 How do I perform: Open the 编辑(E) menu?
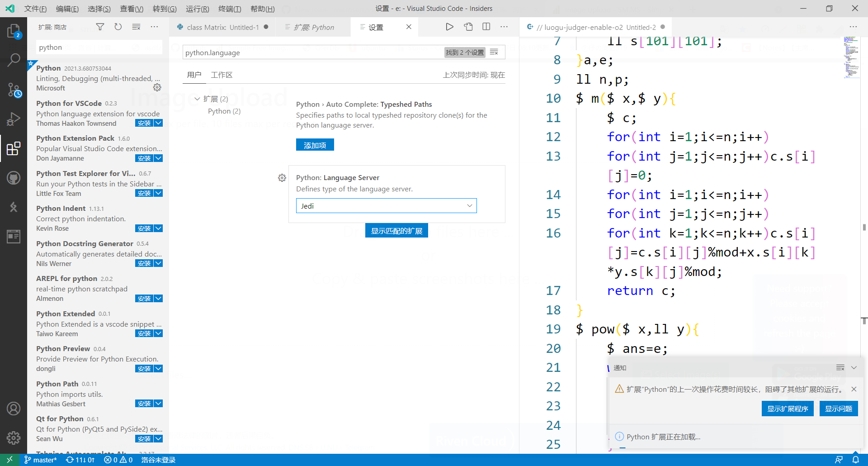tap(67, 9)
